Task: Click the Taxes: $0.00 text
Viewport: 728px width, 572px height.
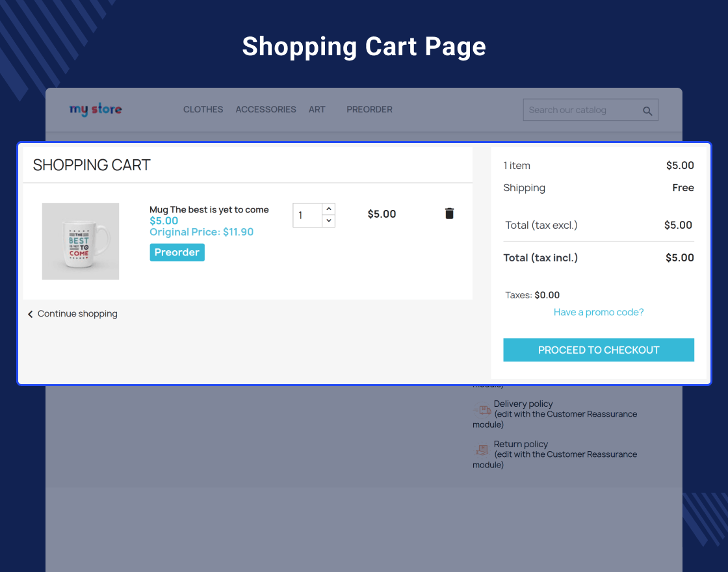Action: pos(532,295)
